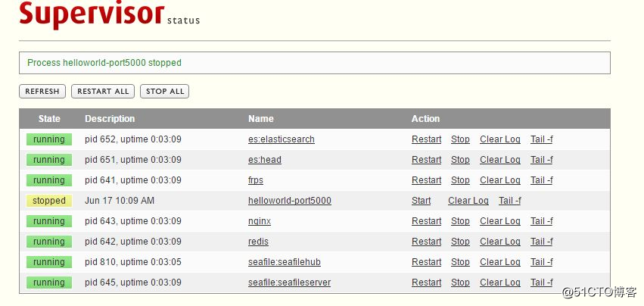The width and height of the screenshot is (644, 306).
Task: Tail -f the seafile:seafileserver log
Action: coord(541,283)
